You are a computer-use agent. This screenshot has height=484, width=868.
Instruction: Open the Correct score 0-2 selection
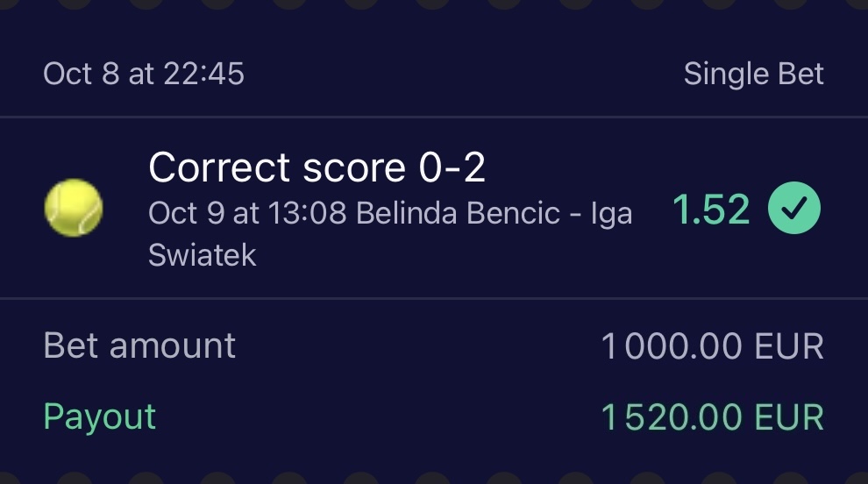(x=317, y=167)
